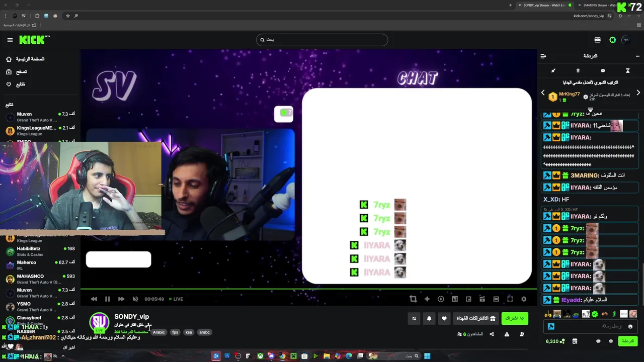The height and width of the screenshot is (362, 644).
Task: Click the SONDY_vip channel avatar
Action: [x=99, y=322]
